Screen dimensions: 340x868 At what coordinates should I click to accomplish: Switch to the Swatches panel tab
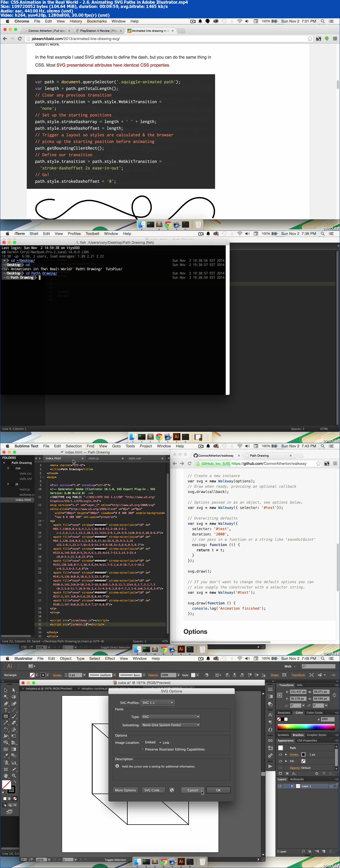pyautogui.click(x=284, y=713)
